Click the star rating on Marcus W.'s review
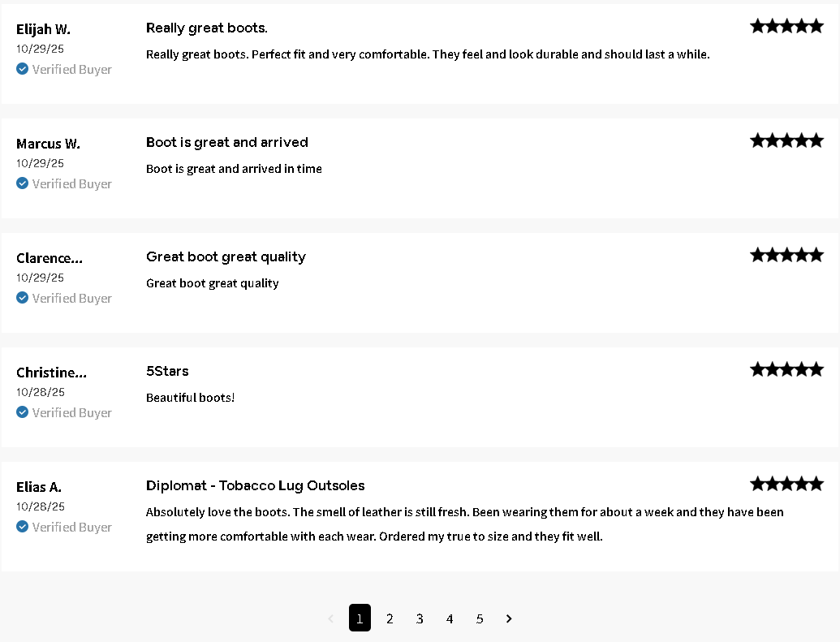The height and width of the screenshot is (642, 840). [786, 140]
